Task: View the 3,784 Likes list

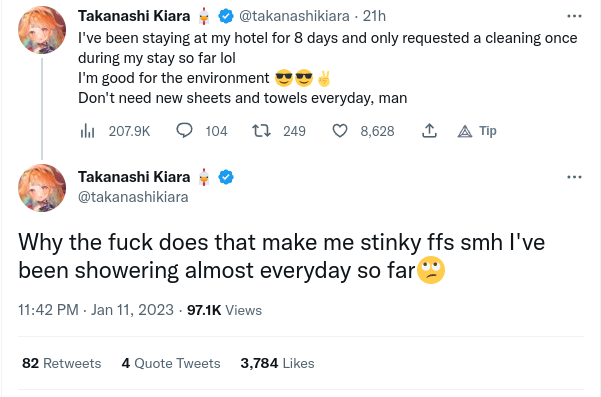Action: (x=278, y=363)
